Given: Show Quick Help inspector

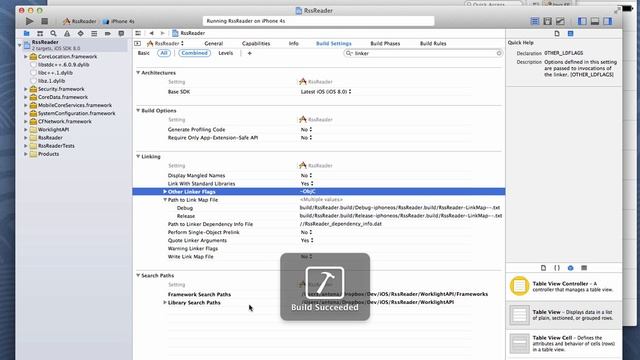Looking at the screenshot, I should coord(571,33).
